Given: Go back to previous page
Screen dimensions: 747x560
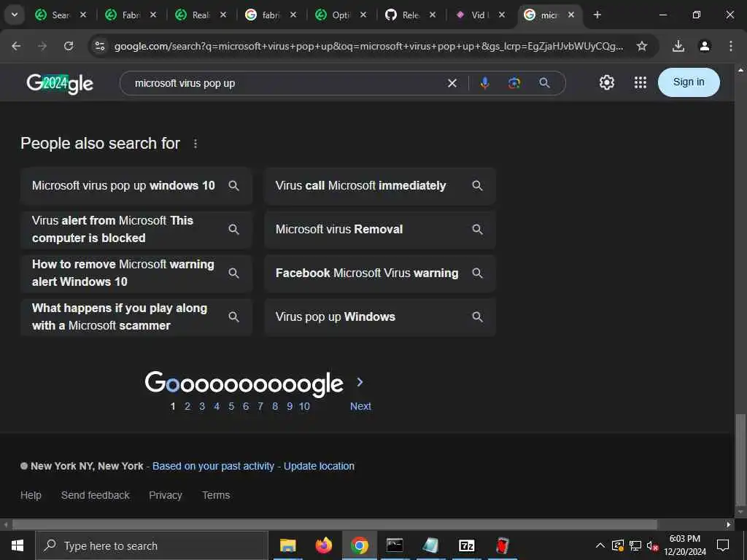Looking at the screenshot, I should (16, 46).
